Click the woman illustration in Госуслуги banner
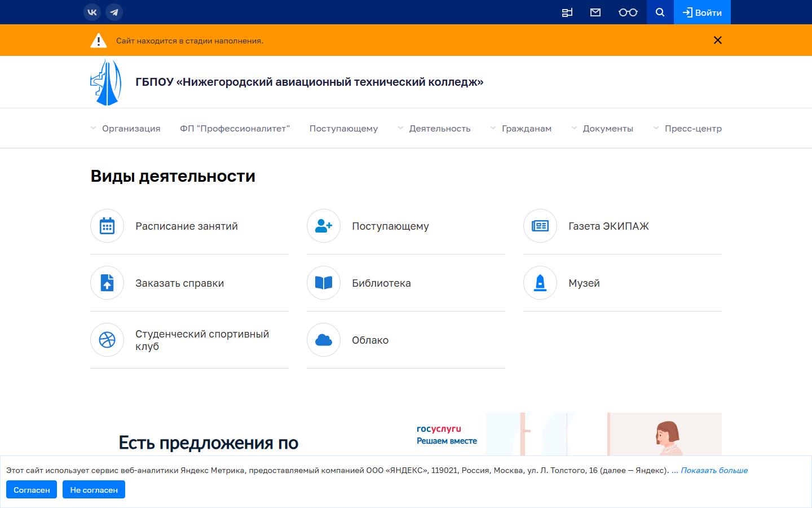812x508 pixels. (x=668, y=438)
